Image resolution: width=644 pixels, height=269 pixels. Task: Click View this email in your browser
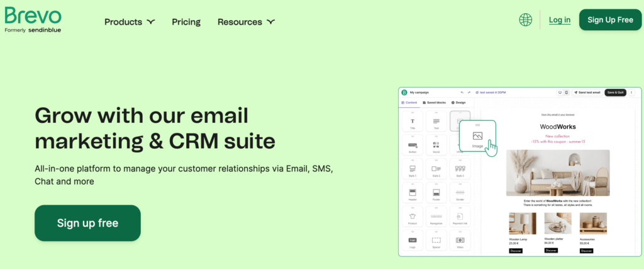pos(558,115)
